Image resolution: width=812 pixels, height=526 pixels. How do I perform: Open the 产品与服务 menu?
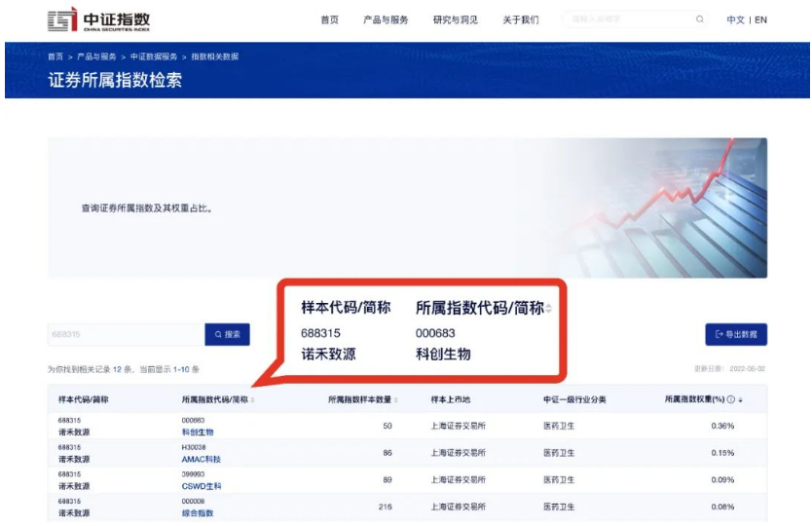386,19
